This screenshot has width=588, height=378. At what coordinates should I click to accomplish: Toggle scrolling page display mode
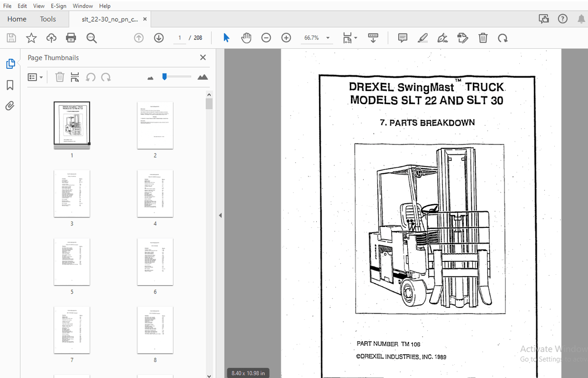373,37
